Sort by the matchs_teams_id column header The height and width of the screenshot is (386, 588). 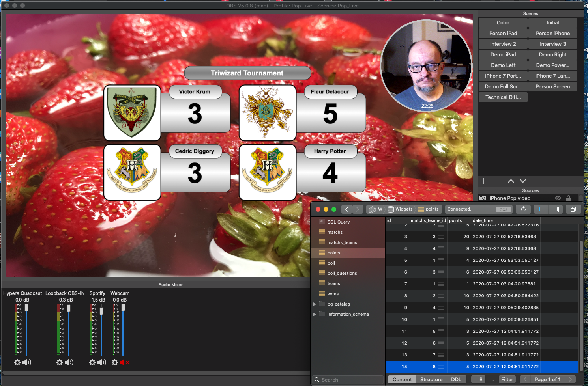[x=428, y=220]
